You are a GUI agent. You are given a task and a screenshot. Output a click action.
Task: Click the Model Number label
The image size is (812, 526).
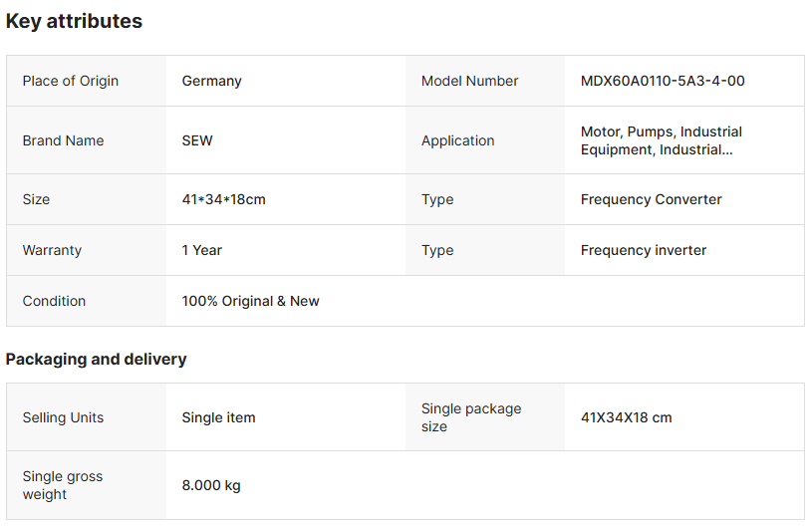coord(469,81)
